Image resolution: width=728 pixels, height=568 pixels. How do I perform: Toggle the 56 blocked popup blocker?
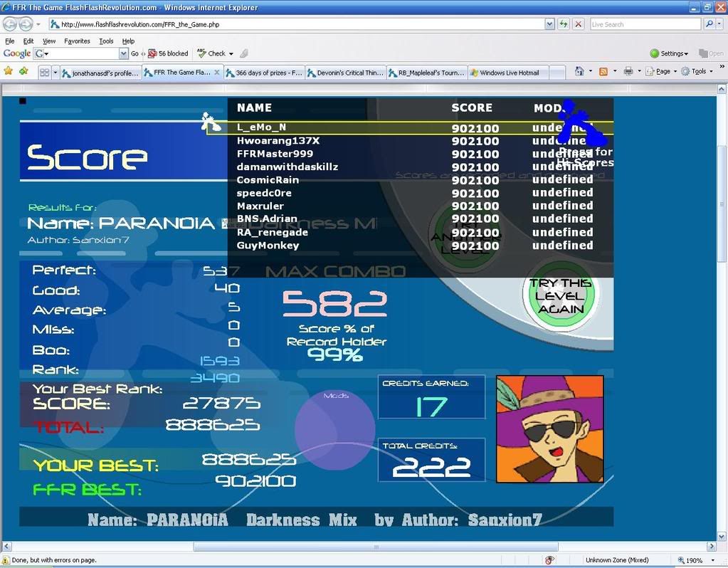click(168, 53)
